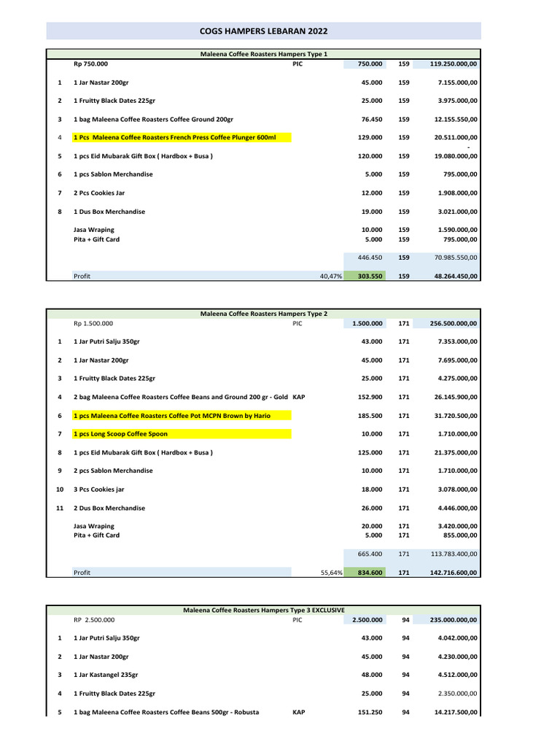The width and height of the screenshot is (560, 747).
Task: Select the 40,47% profit percentage
Action: pos(331,276)
